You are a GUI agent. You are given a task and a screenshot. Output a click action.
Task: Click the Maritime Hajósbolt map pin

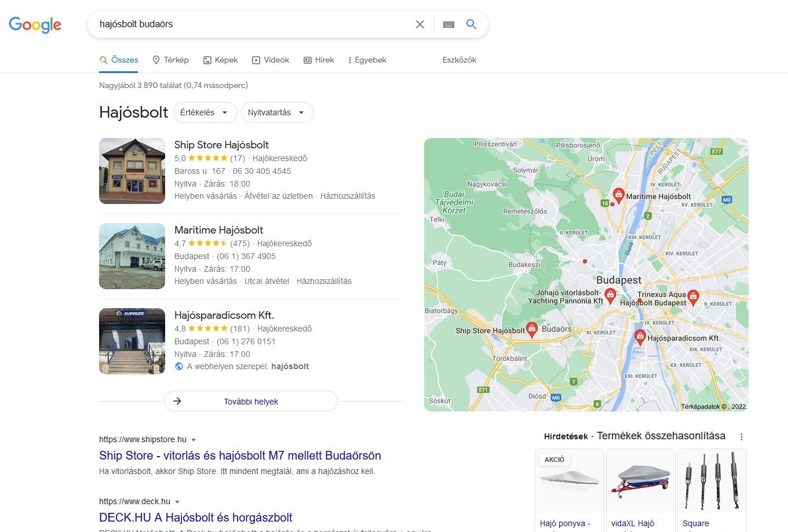[618, 194]
